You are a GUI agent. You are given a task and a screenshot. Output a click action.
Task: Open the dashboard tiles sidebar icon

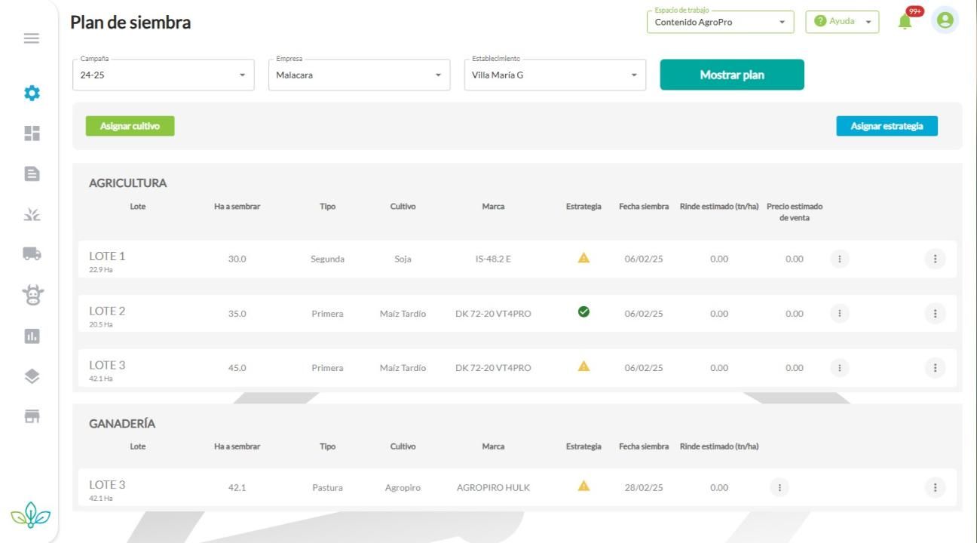tap(32, 133)
